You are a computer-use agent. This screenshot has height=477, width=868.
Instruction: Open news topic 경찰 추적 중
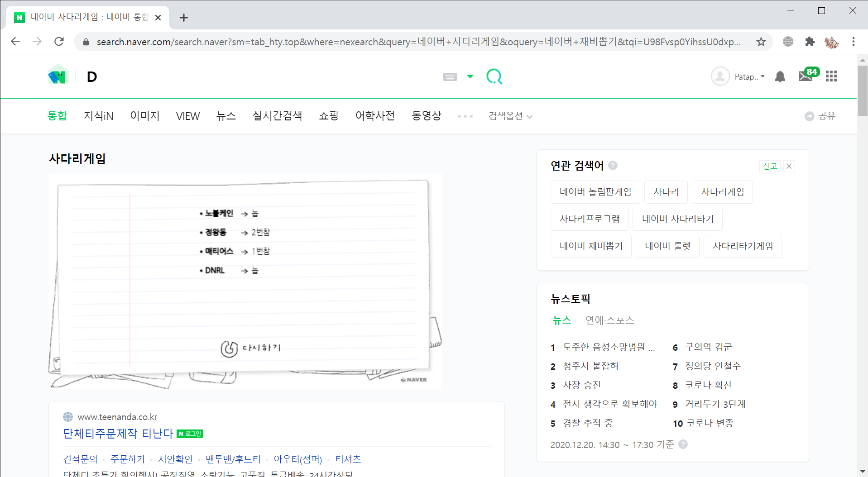(588, 423)
